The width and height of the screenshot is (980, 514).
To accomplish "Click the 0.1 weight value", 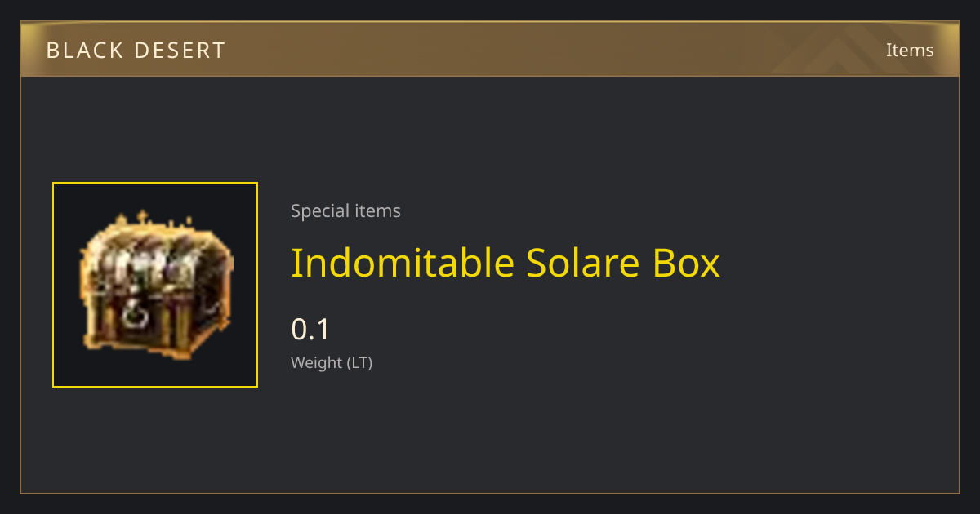I will (x=310, y=330).
